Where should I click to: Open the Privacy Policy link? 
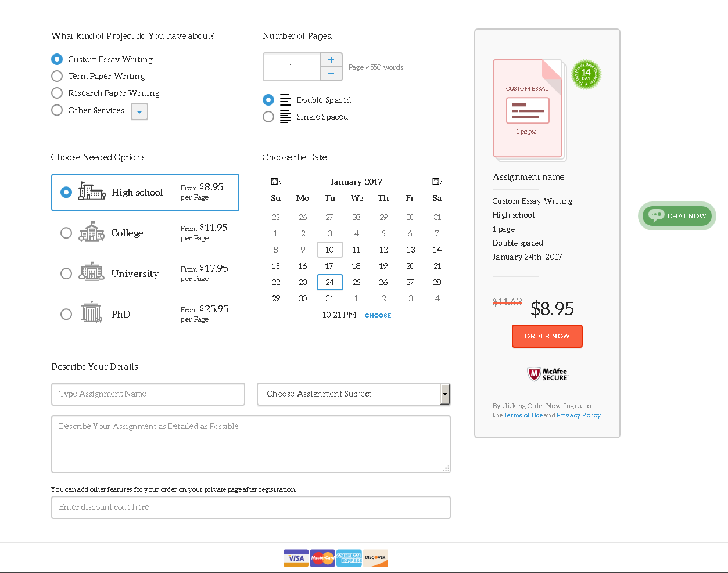pyautogui.click(x=579, y=415)
